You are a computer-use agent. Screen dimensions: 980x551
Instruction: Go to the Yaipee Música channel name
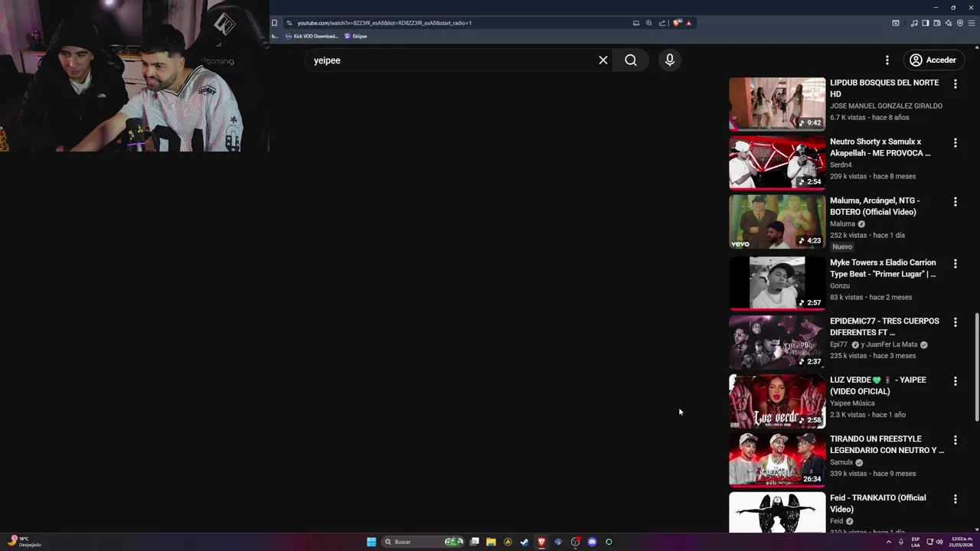[852, 403]
